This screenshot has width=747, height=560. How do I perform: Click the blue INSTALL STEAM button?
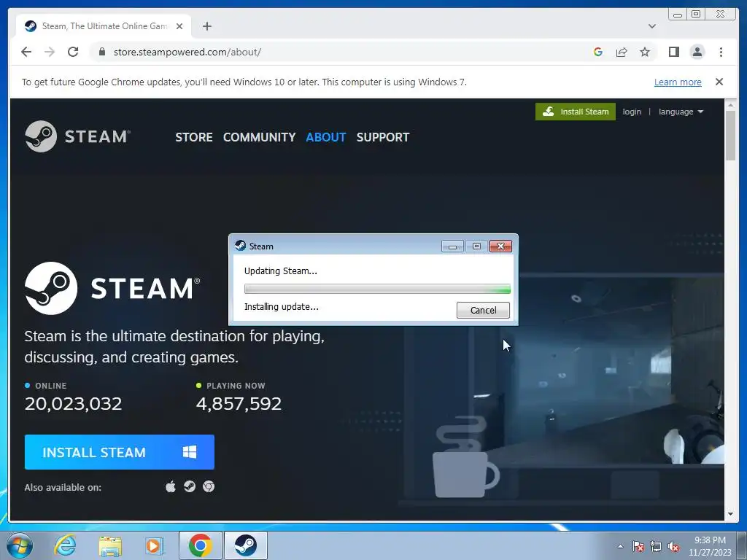coord(120,452)
